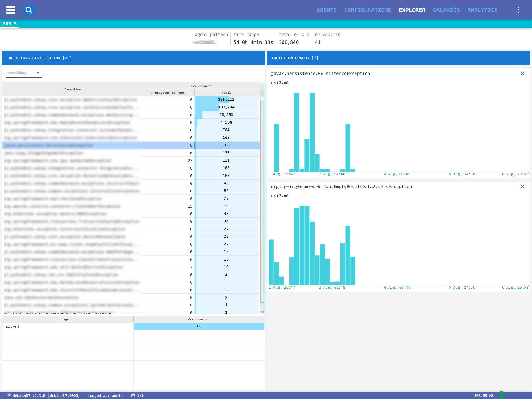
Task: Click the link icon beside debian87 in status bar
Action: [9, 395]
